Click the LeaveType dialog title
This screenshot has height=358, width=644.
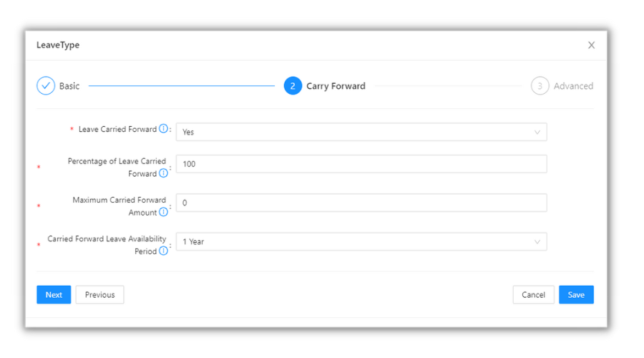[58, 45]
